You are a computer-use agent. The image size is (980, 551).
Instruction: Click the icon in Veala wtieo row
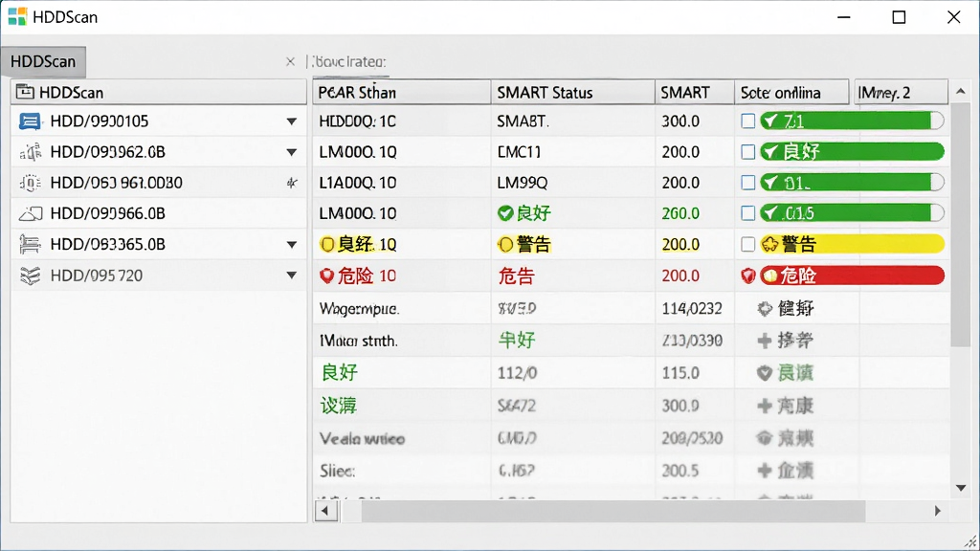[765, 438]
